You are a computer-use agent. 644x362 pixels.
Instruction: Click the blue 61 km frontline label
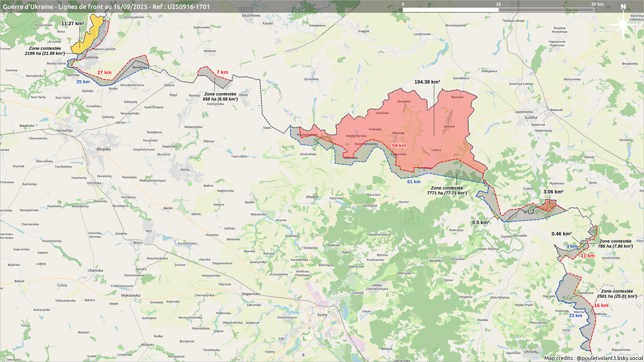pyautogui.click(x=414, y=182)
